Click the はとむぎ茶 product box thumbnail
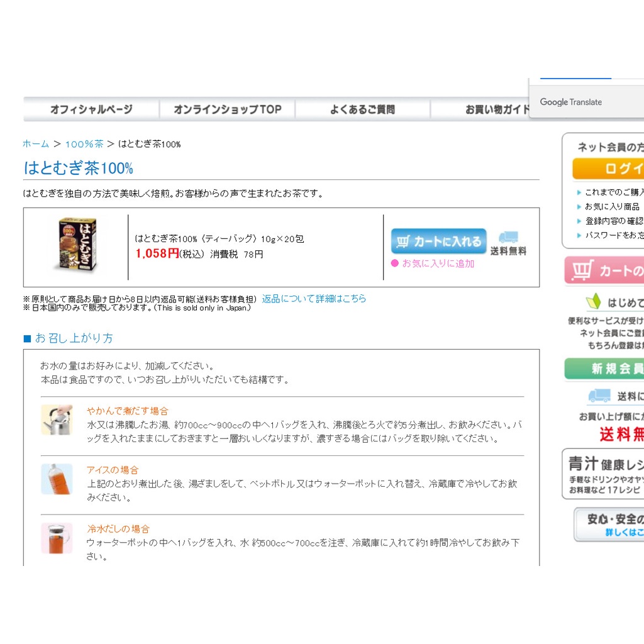 pyautogui.click(x=75, y=245)
